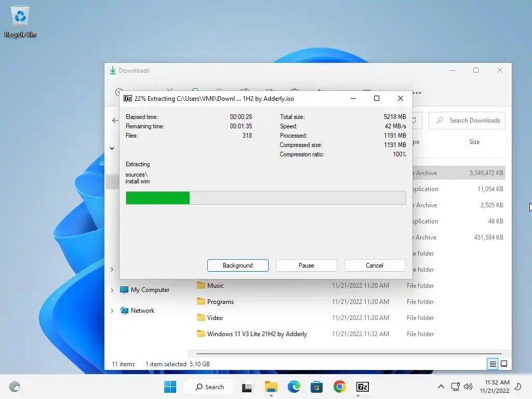Pause the extraction
Screen dimensions: 532x399
pyautogui.click(x=306, y=265)
